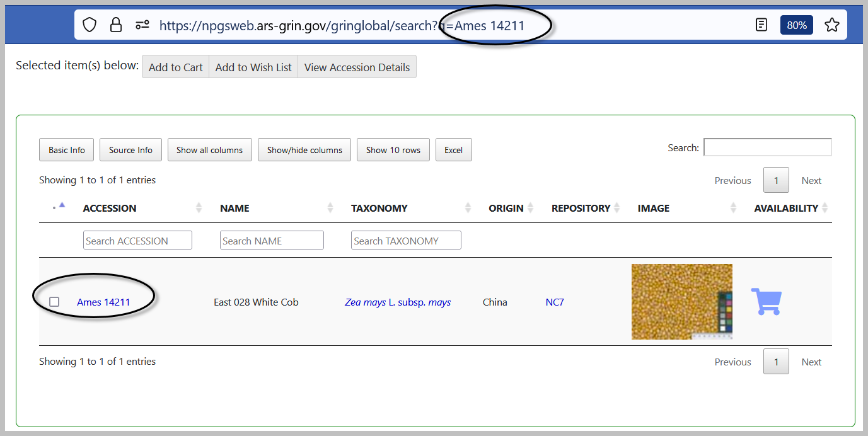The height and width of the screenshot is (436, 868).
Task: Open Show/hide columns menu
Action: coord(304,150)
